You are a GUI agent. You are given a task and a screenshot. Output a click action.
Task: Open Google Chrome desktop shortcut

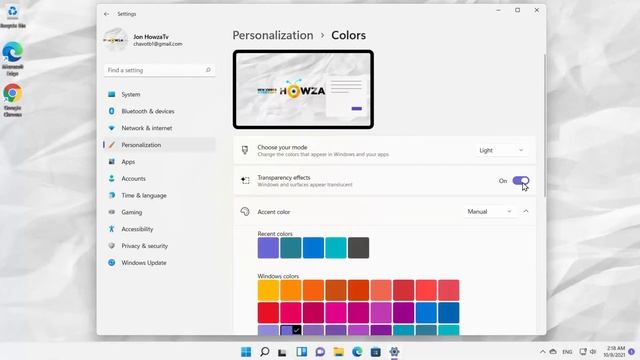13,100
